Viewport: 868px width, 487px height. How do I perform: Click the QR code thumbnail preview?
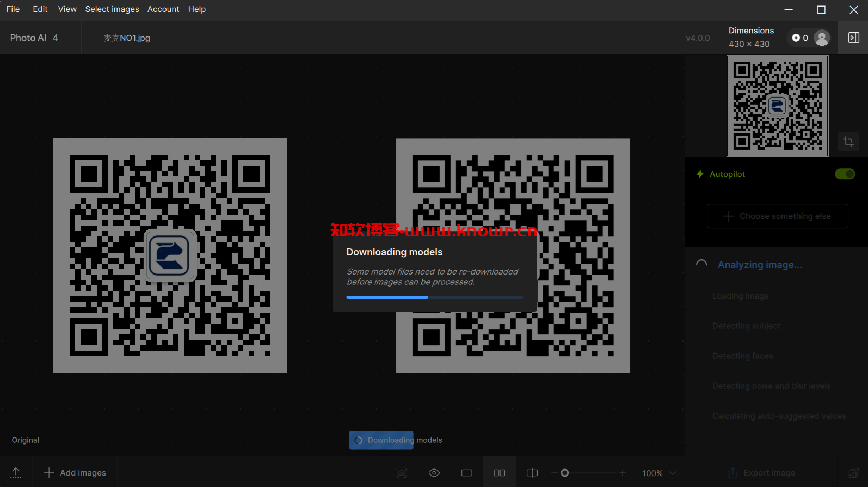click(x=777, y=106)
